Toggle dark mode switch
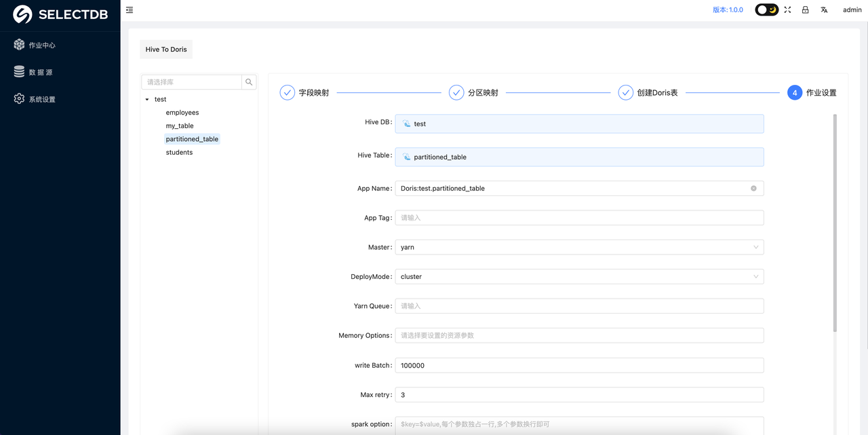 pyautogui.click(x=767, y=10)
